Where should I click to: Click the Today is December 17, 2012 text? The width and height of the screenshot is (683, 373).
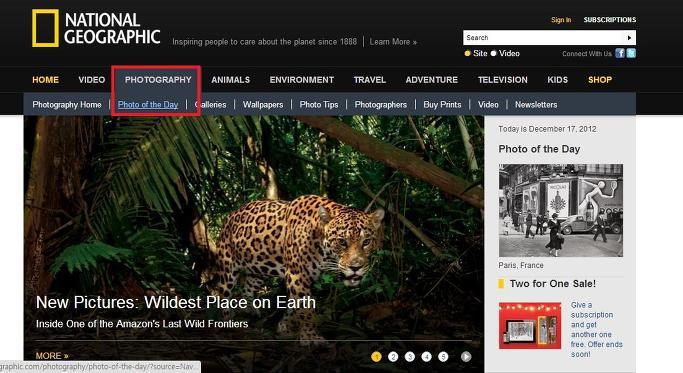pyautogui.click(x=547, y=129)
